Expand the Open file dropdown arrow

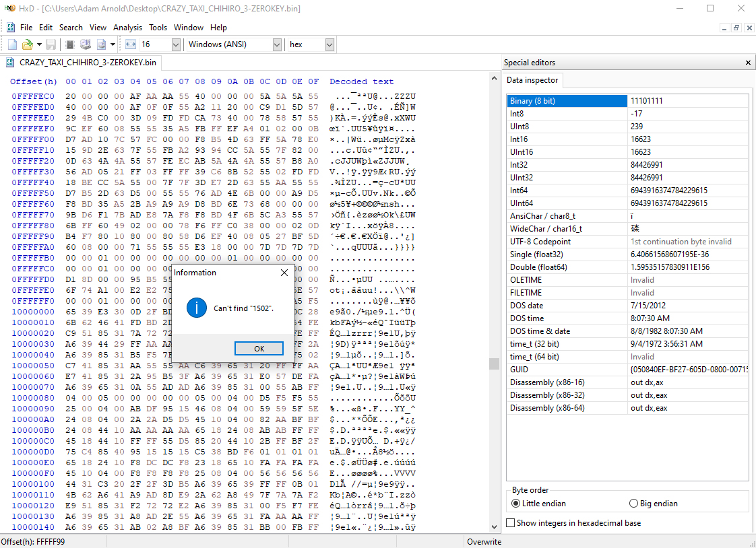[x=39, y=45]
